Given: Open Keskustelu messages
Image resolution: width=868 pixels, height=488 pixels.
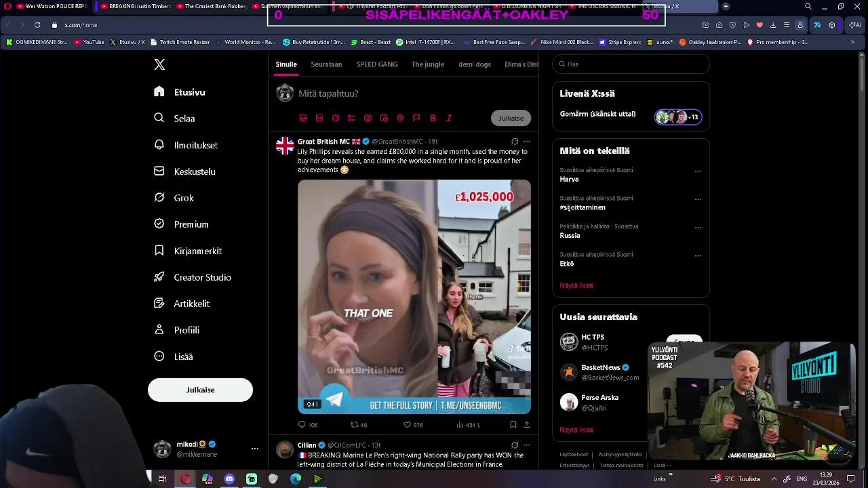Looking at the screenshot, I should click(184, 171).
